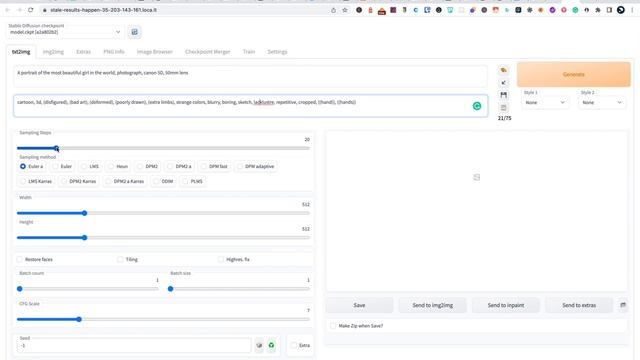640x360 pixels.
Task: Open the browser side panel icon
Action: [609, 10]
